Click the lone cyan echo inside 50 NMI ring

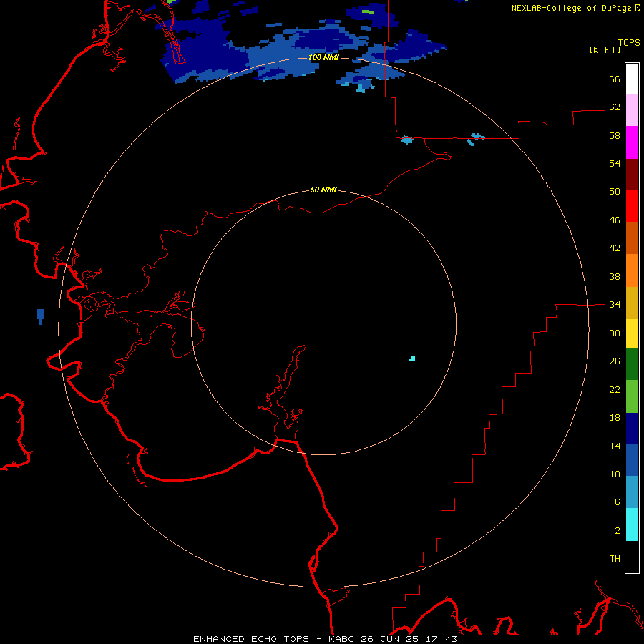[412, 358]
